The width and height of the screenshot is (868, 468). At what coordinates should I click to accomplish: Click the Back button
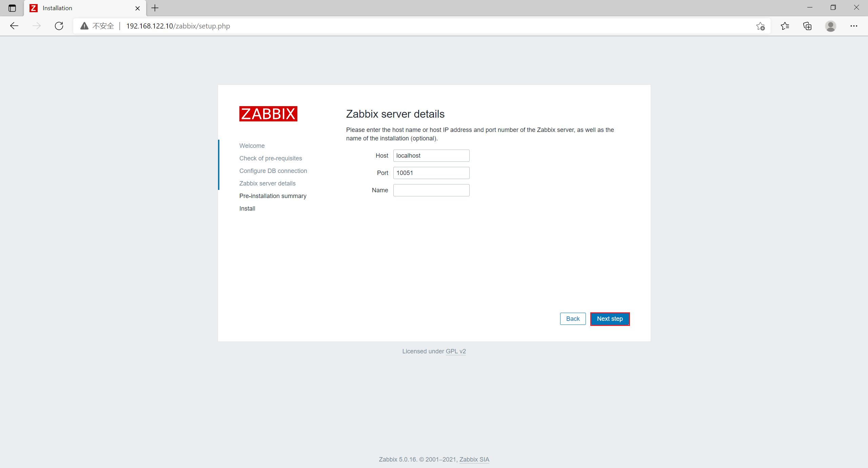tap(573, 319)
